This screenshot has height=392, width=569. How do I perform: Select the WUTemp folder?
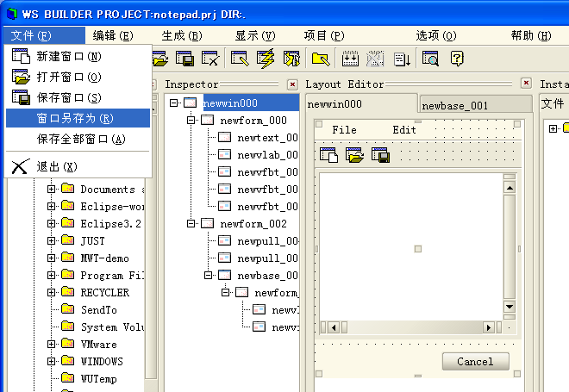98,378
